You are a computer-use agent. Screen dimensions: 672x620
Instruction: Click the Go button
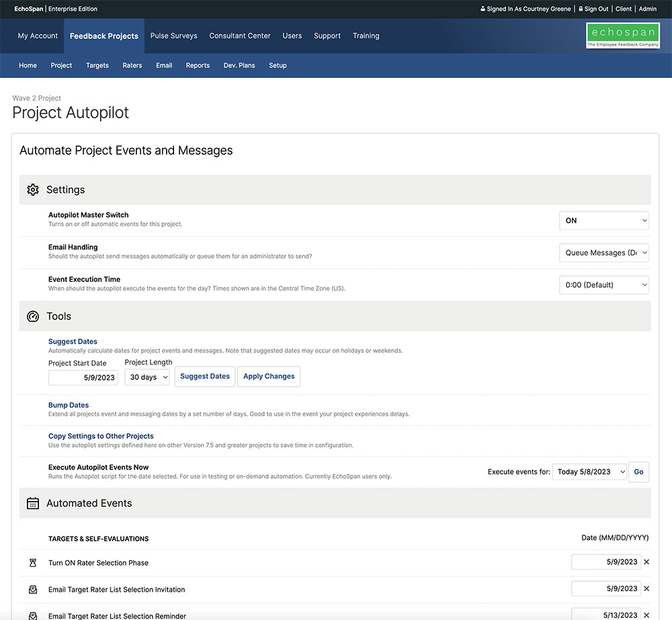click(x=638, y=472)
